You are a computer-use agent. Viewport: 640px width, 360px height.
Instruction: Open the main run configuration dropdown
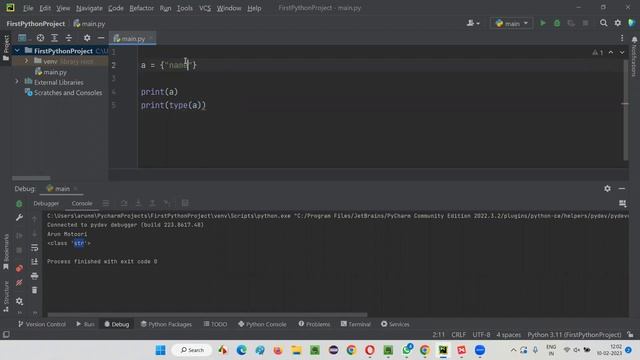click(511, 23)
